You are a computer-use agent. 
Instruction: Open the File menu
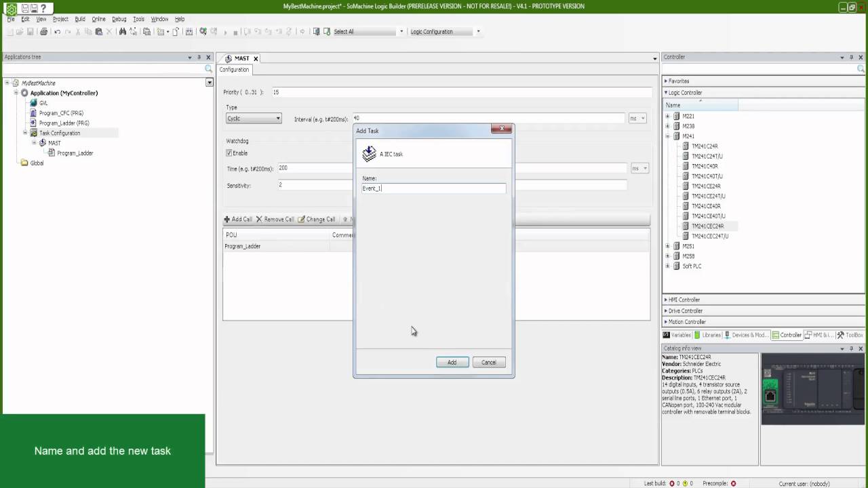tap(11, 19)
